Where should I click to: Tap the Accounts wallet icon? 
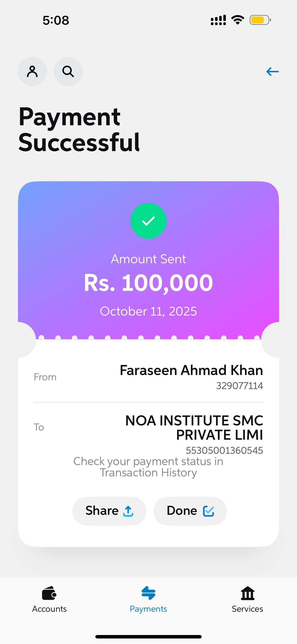[x=49, y=593]
